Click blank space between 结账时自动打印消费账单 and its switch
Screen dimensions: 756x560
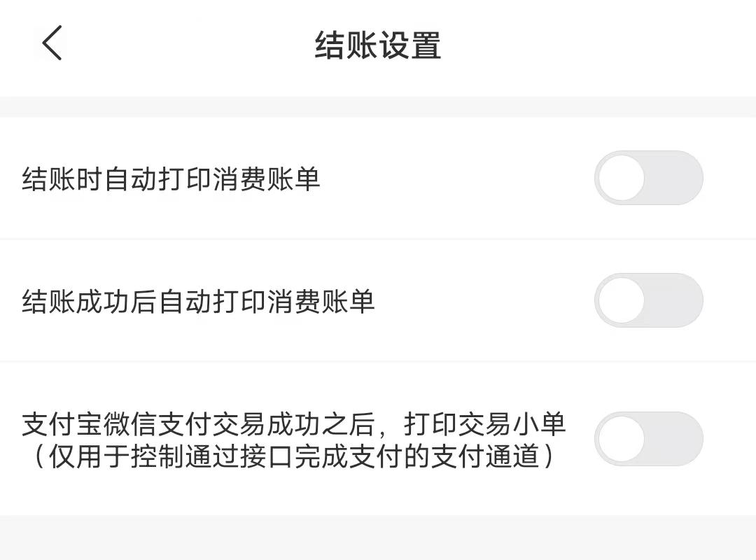pyautogui.click(x=455, y=179)
